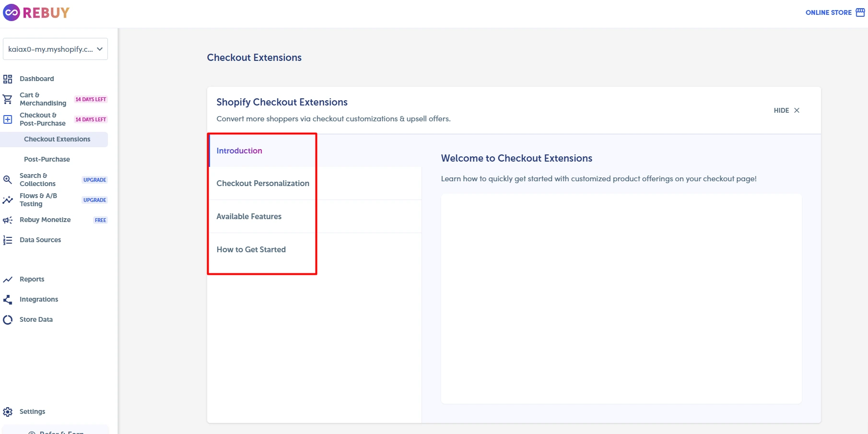Click the Flows & A/B Testing graph icon

tap(8, 200)
